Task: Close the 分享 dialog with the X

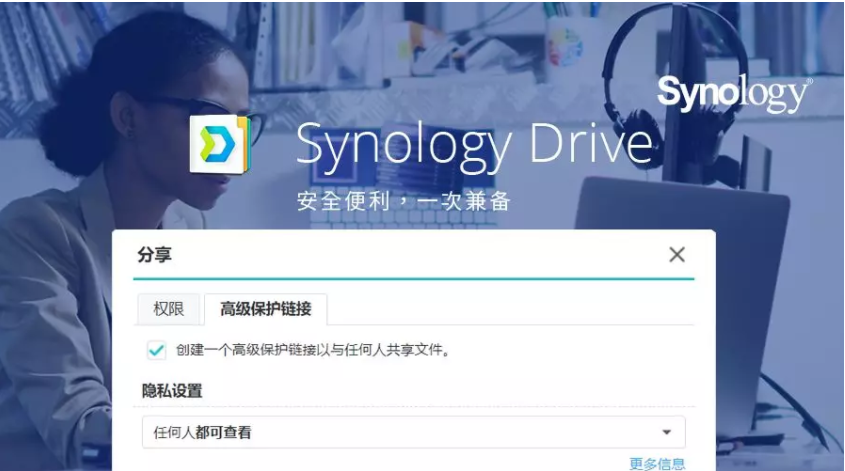Action: coord(677,254)
